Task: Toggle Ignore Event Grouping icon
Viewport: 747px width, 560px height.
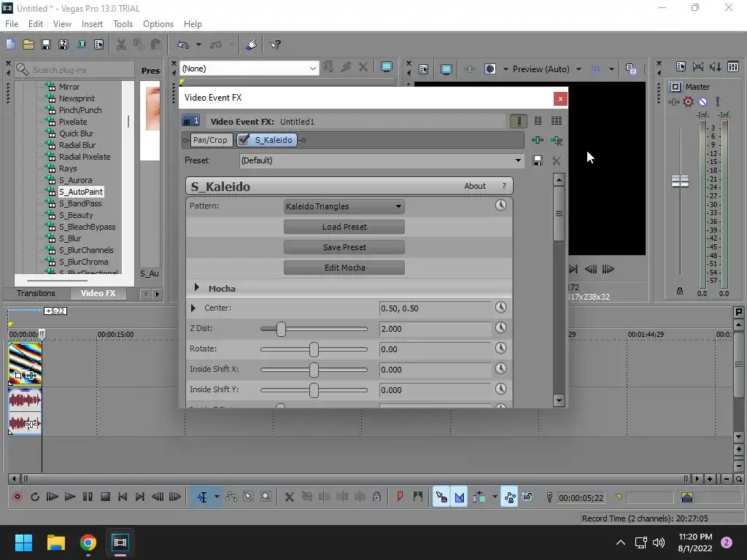Action: pyautogui.click(x=527, y=497)
